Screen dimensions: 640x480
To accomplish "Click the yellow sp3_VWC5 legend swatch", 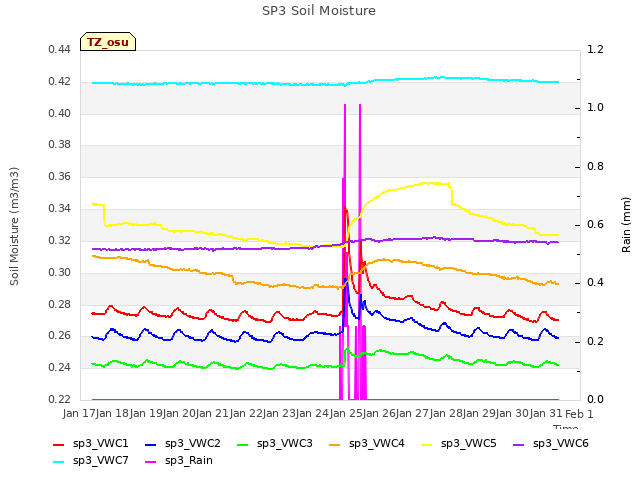I will click(x=427, y=445).
